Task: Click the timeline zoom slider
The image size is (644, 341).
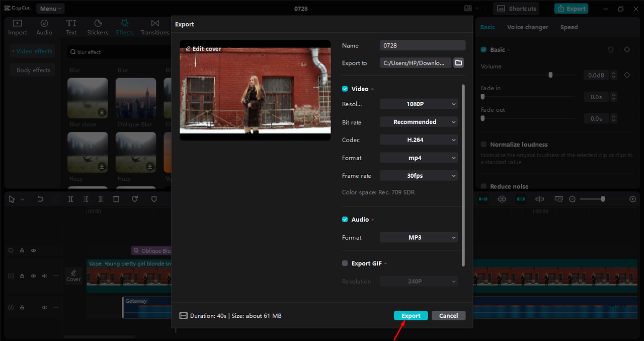Action: click(x=602, y=199)
